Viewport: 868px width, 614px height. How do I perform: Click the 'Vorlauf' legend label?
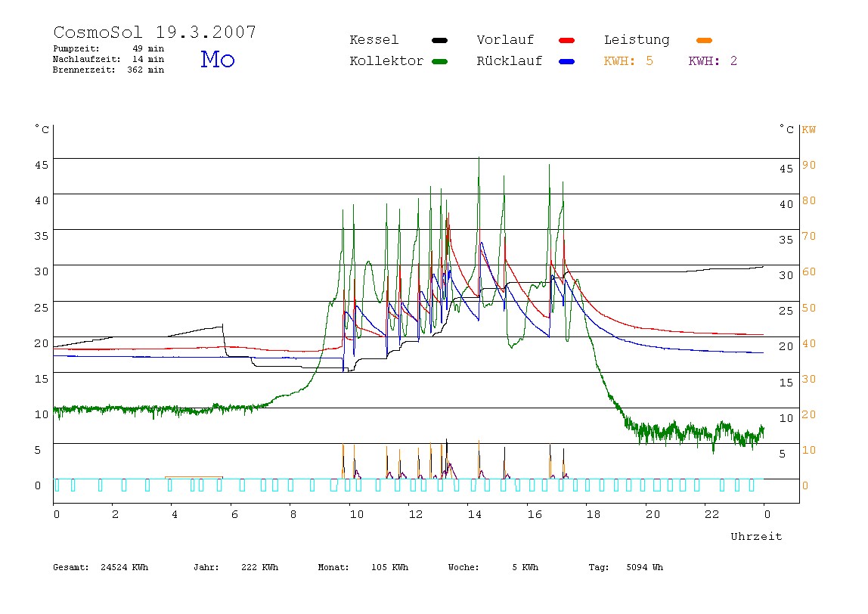[505, 40]
